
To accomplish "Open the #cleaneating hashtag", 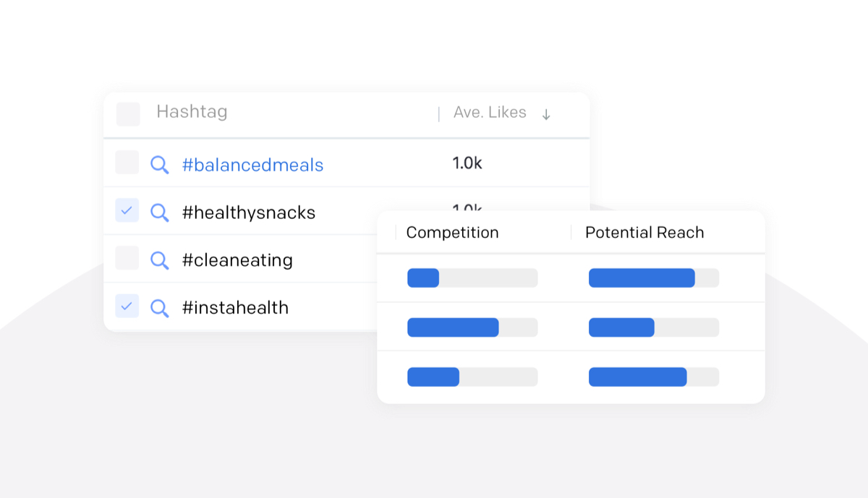I will click(237, 260).
